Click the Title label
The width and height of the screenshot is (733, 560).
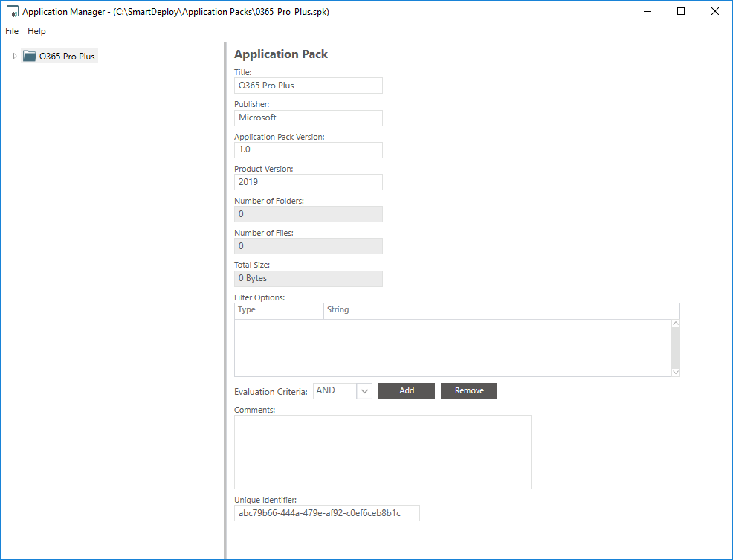pyautogui.click(x=242, y=73)
